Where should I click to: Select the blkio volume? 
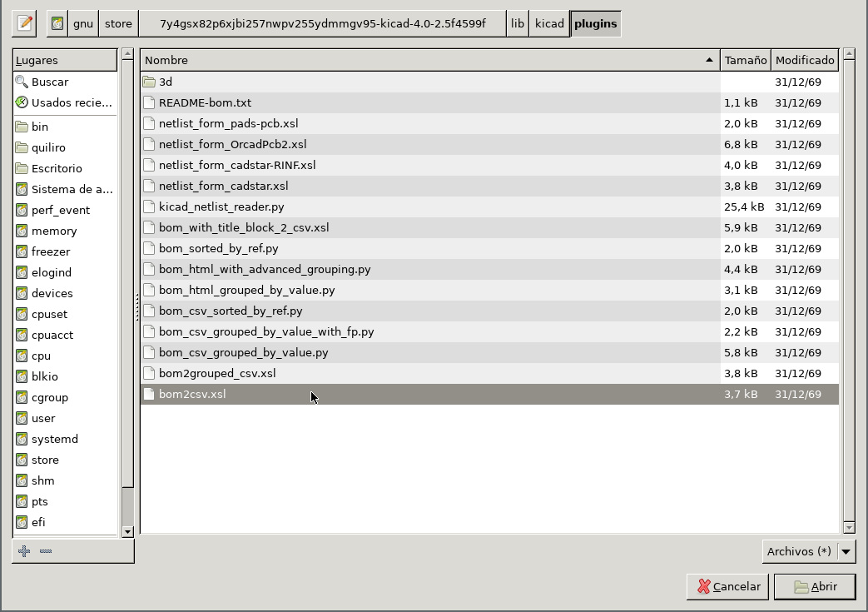pos(65,376)
